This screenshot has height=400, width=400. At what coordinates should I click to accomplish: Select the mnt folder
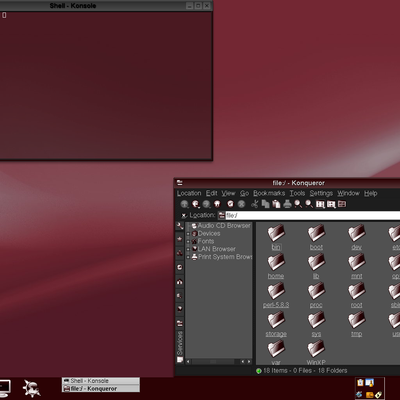pos(356,266)
